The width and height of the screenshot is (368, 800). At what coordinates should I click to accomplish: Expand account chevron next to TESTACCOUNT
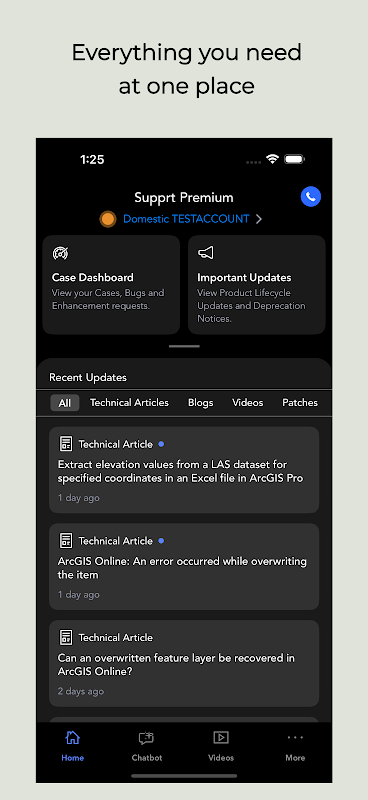click(259, 219)
